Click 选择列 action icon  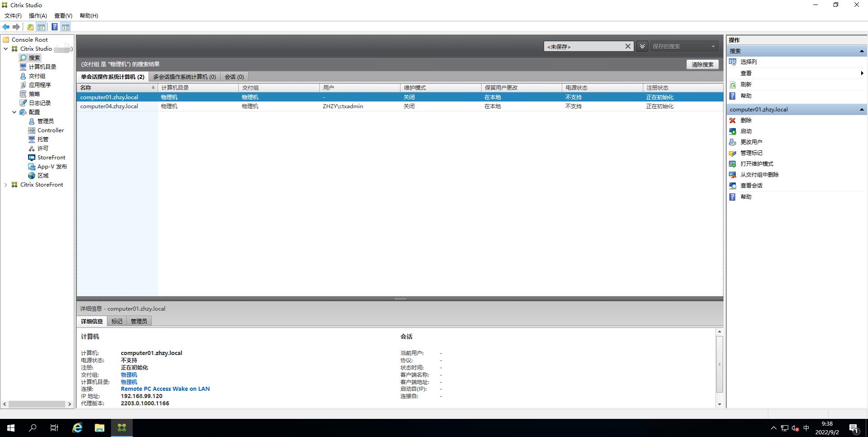(733, 62)
